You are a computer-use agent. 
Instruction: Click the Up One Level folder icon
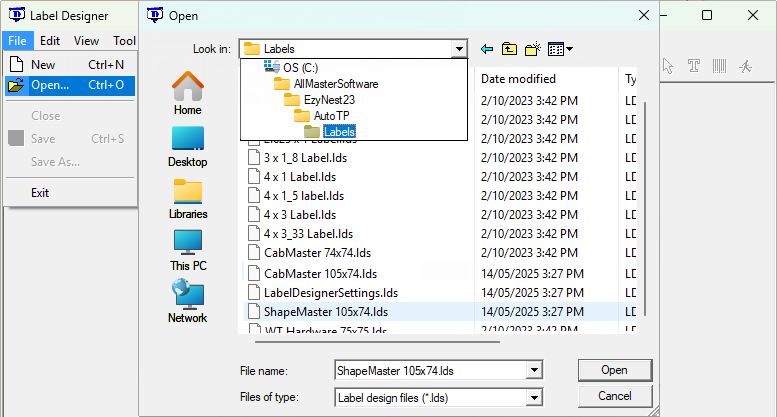[x=510, y=49]
